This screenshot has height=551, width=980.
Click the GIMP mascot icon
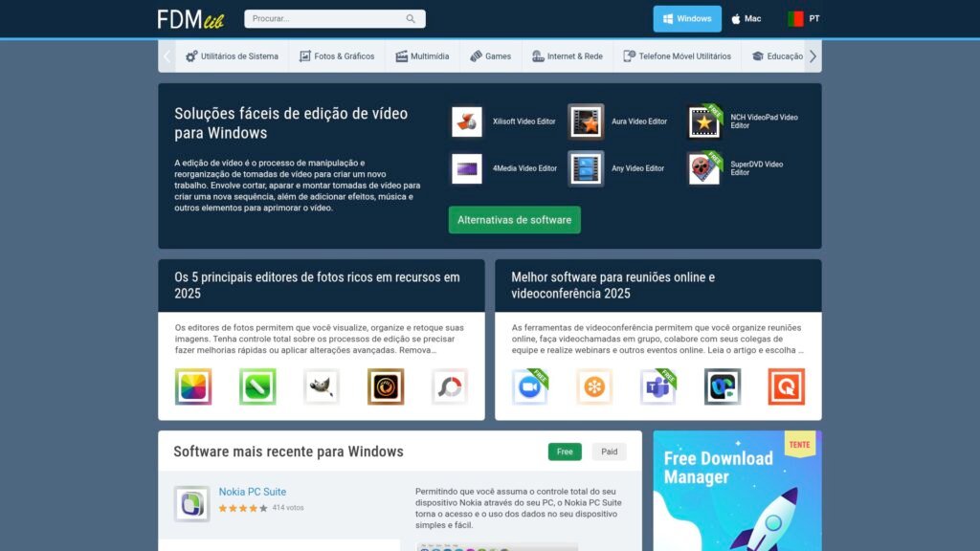[322, 386]
